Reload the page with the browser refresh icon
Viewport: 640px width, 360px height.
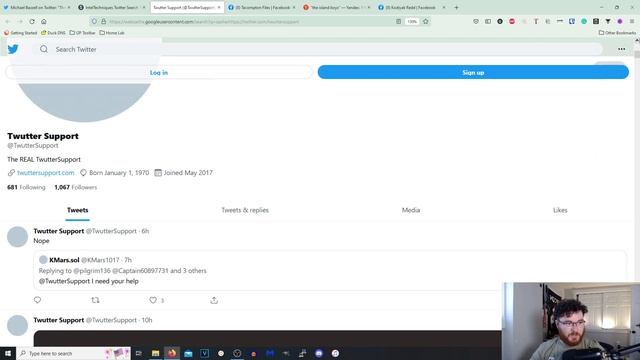pyautogui.click(x=32, y=21)
